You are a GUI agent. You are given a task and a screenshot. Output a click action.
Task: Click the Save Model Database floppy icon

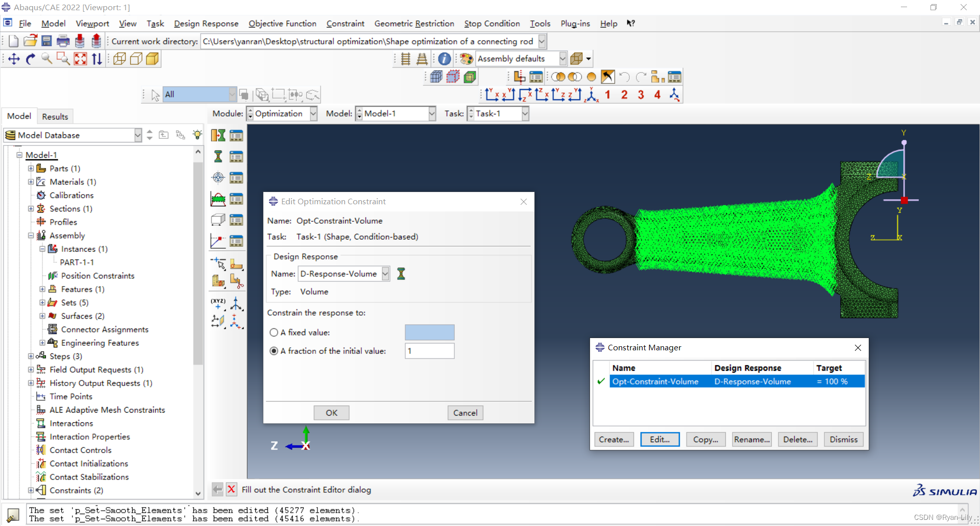pyautogui.click(x=46, y=41)
